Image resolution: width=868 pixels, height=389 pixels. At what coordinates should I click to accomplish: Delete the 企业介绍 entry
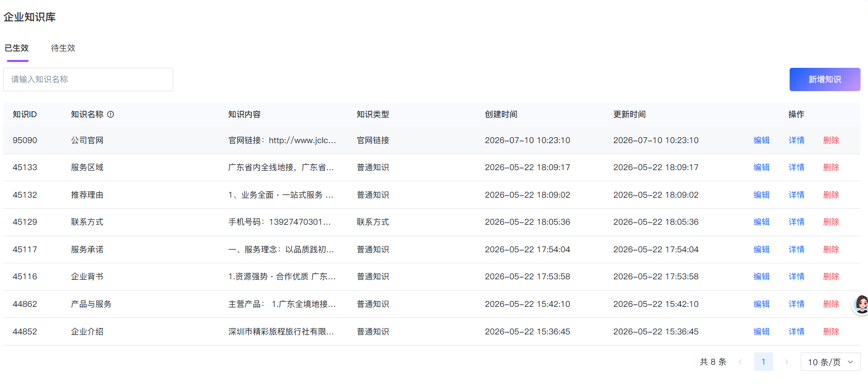[831, 332]
